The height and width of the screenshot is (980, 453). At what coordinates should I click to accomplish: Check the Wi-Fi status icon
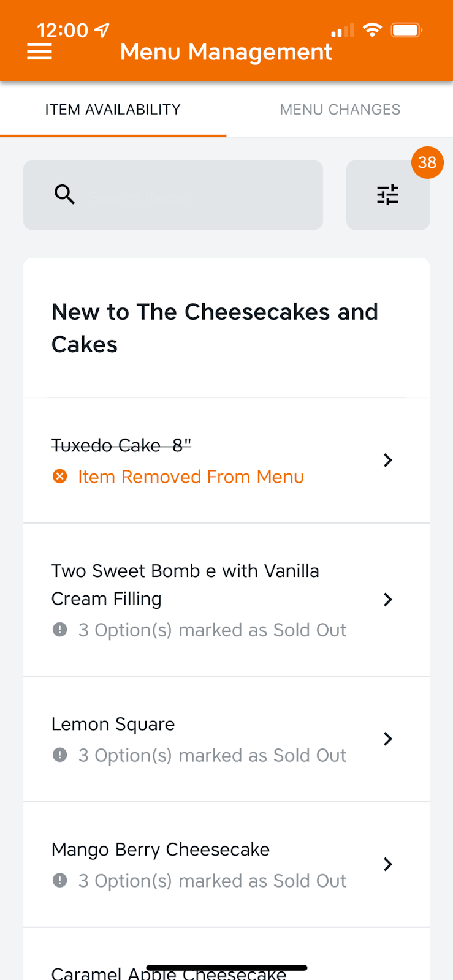372,29
